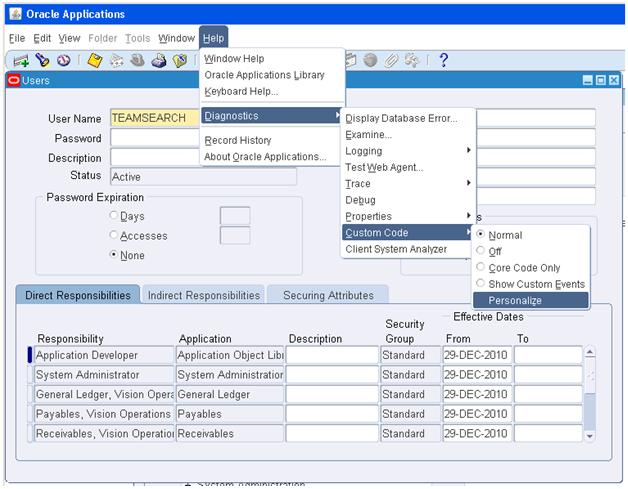Click the Next Step toolbar icon
This screenshot has width=628, height=489.
tap(117, 60)
